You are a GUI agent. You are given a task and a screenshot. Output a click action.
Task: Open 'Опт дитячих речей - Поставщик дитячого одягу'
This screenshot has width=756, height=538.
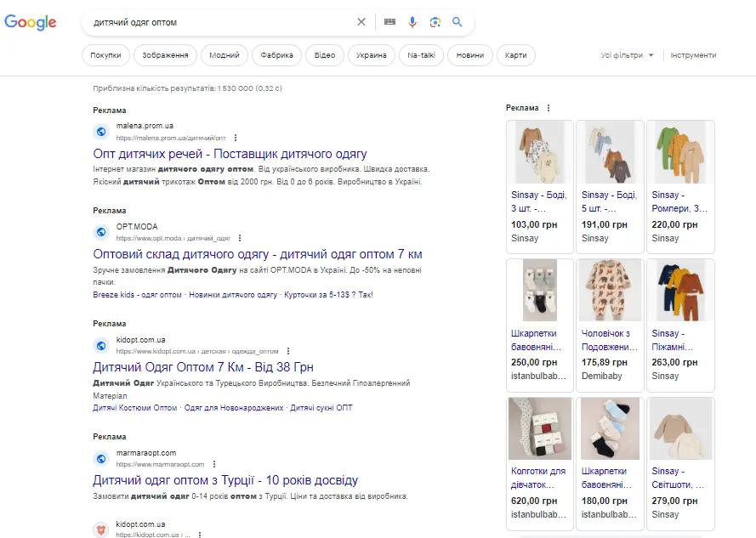pyautogui.click(x=230, y=154)
